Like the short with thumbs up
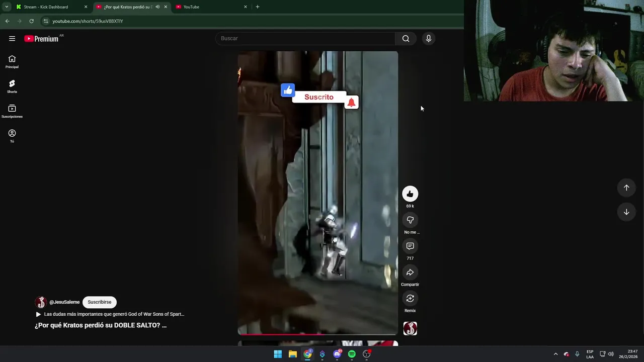 pos(410,194)
